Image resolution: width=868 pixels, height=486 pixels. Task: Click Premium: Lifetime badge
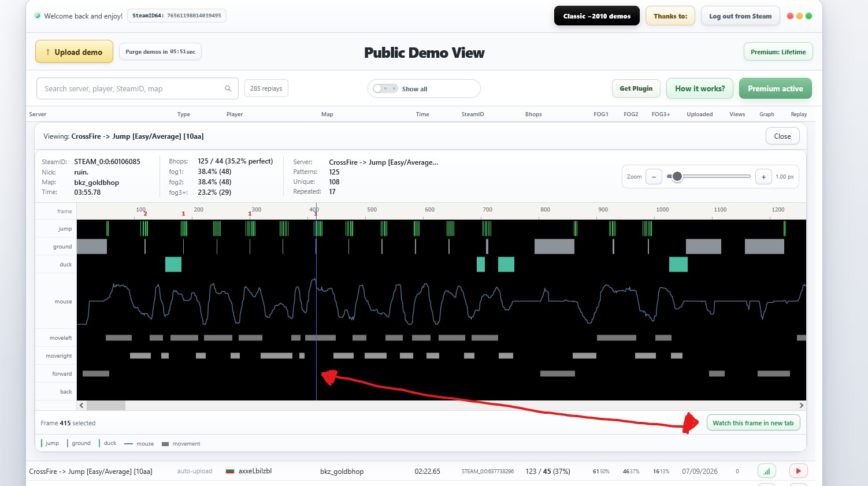[x=778, y=52]
